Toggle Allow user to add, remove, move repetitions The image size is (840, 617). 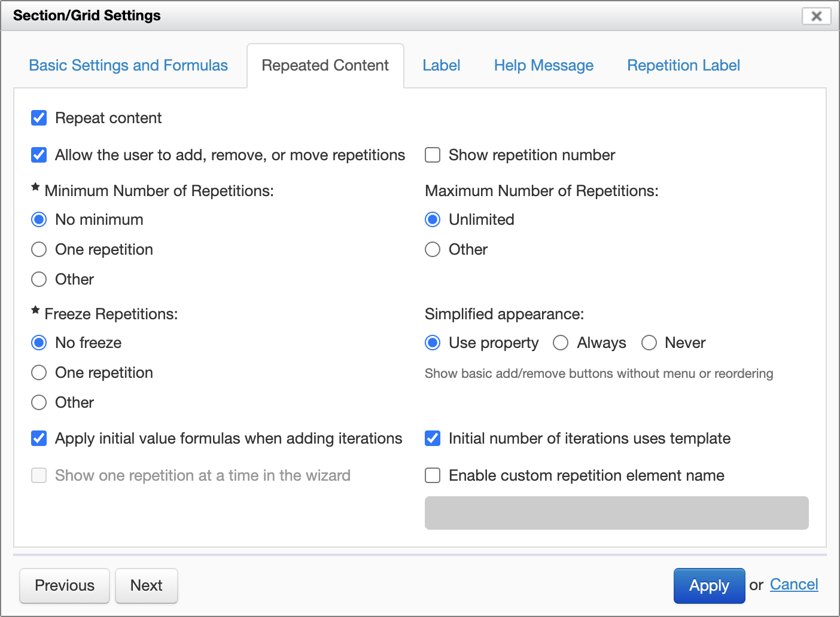[x=39, y=155]
